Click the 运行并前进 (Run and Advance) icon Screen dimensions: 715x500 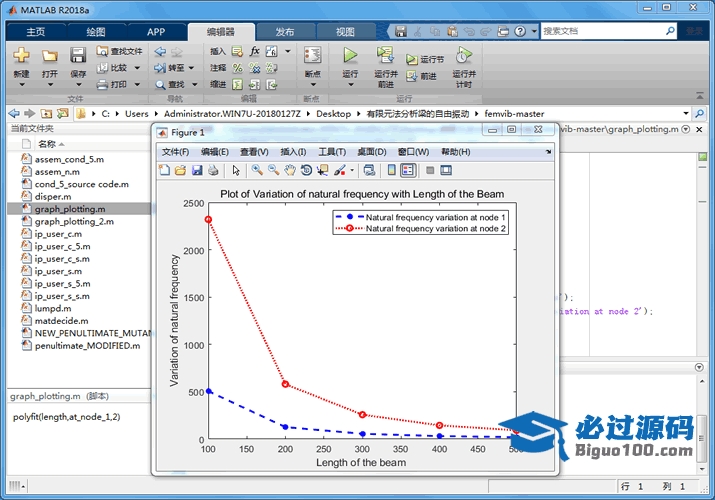click(385, 55)
